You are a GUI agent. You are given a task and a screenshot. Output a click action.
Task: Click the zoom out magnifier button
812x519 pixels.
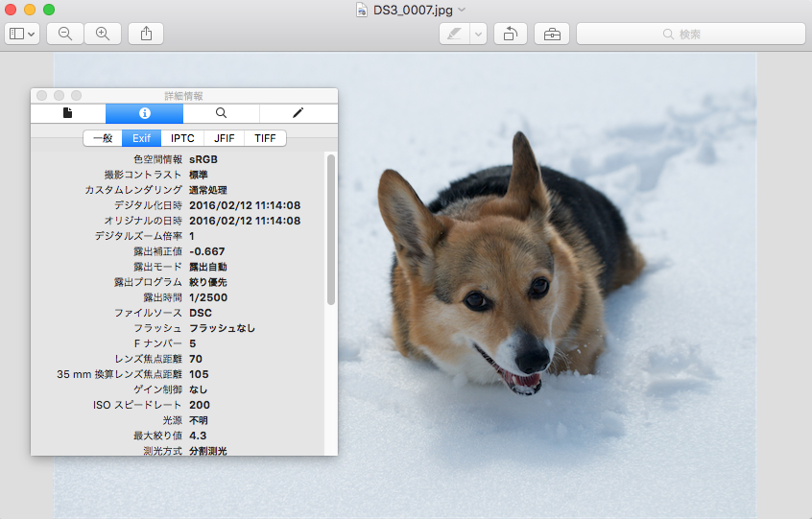point(64,34)
